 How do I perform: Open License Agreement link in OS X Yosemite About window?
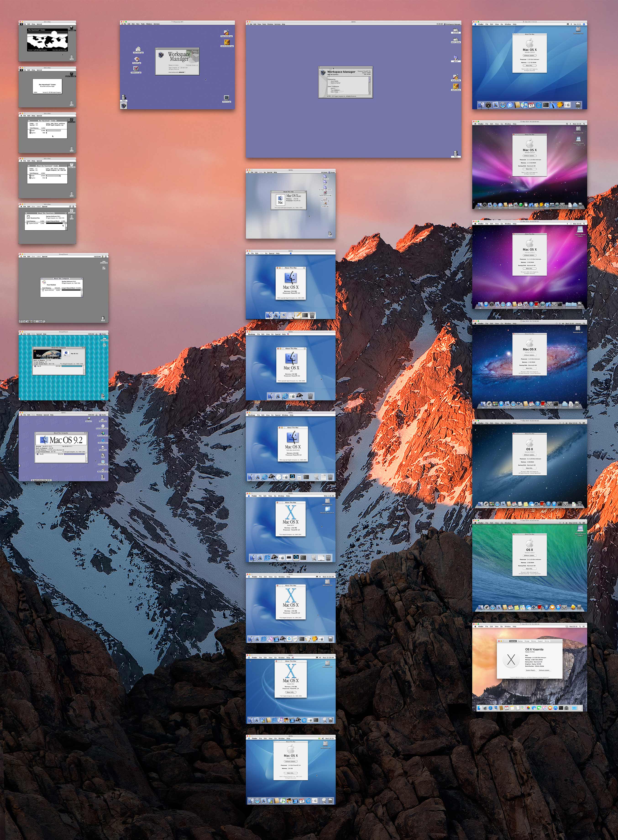(544, 678)
